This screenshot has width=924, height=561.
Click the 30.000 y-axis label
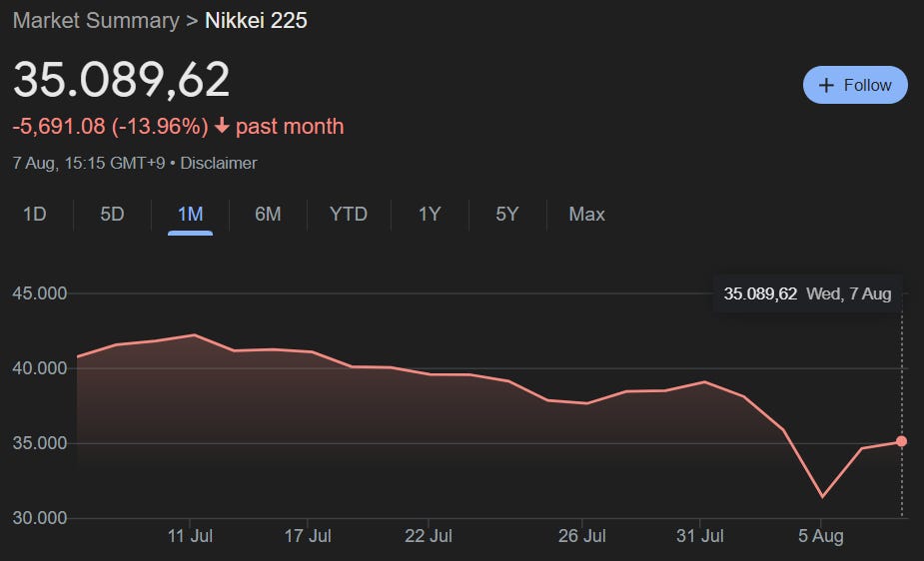point(40,518)
